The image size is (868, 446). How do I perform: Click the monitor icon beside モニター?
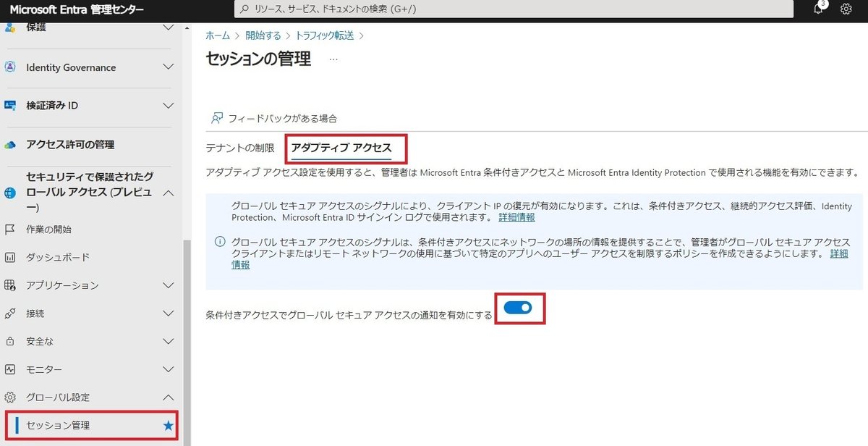[x=10, y=369]
